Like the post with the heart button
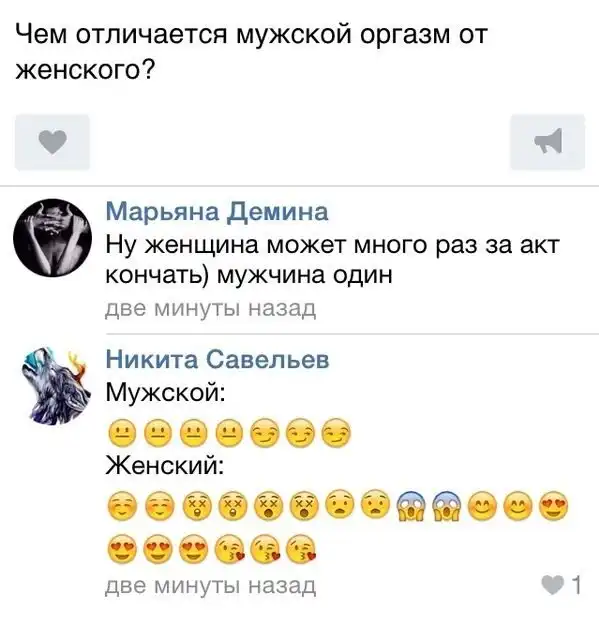Viewport: 599px width, 641px height. click(52, 142)
